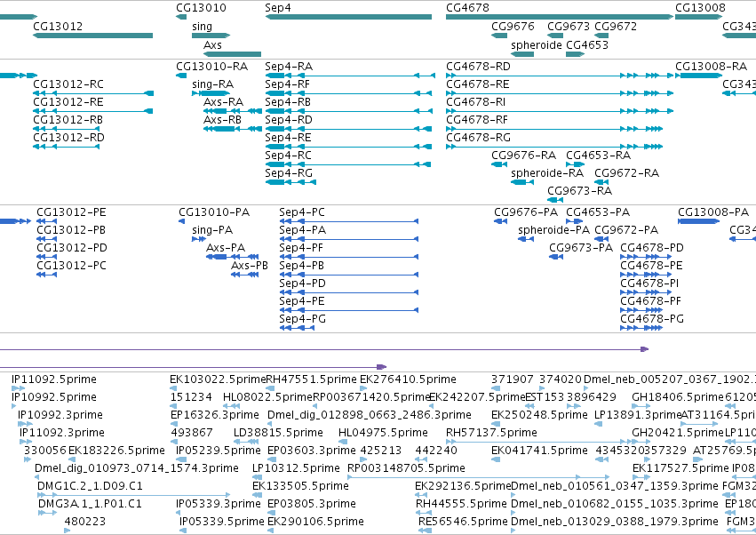
Task: Click the spheroide gene label
Action: 537,44
